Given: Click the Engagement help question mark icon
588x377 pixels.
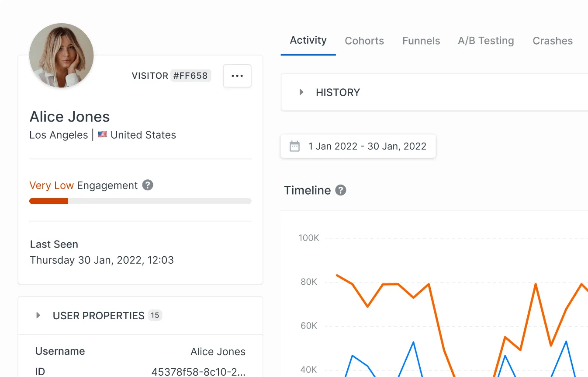Looking at the screenshot, I should (148, 185).
